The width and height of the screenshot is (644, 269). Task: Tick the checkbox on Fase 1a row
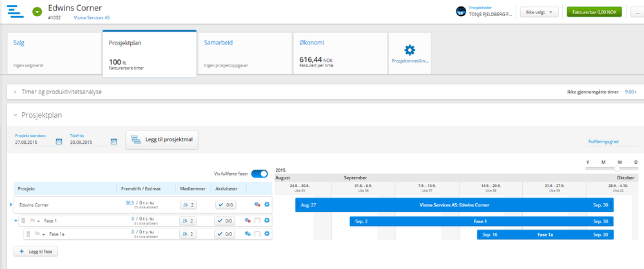(257, 234)
